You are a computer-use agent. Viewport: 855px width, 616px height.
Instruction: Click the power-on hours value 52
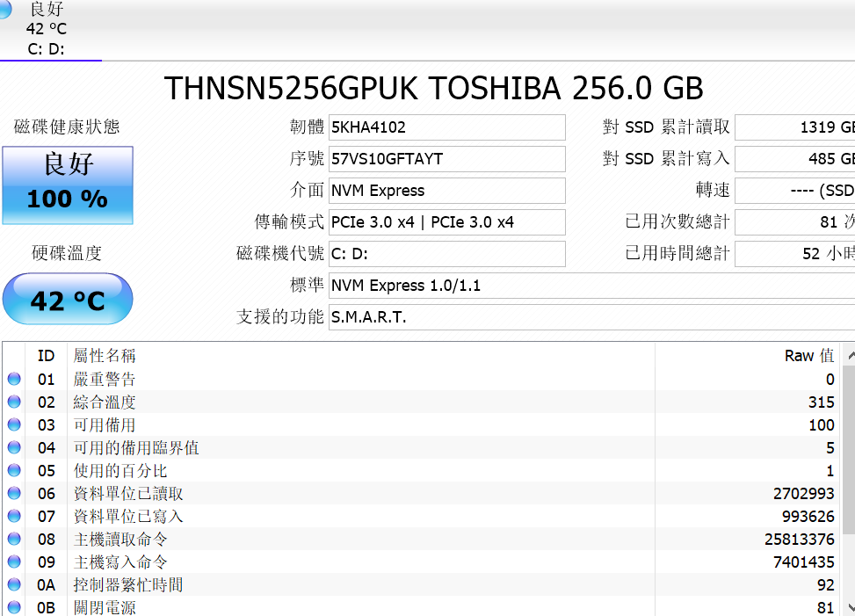(x=795, y=254)
